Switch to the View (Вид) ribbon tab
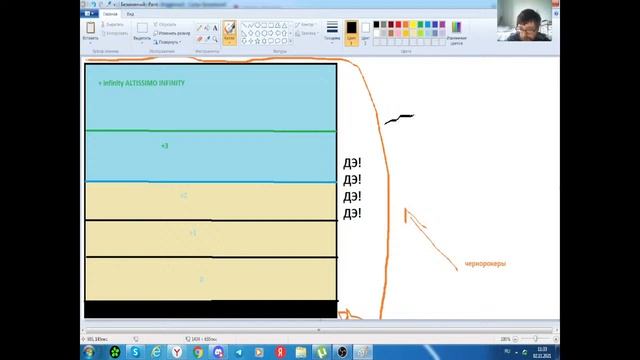This screenshot has width=640, height=360. (x=130, y=14)
